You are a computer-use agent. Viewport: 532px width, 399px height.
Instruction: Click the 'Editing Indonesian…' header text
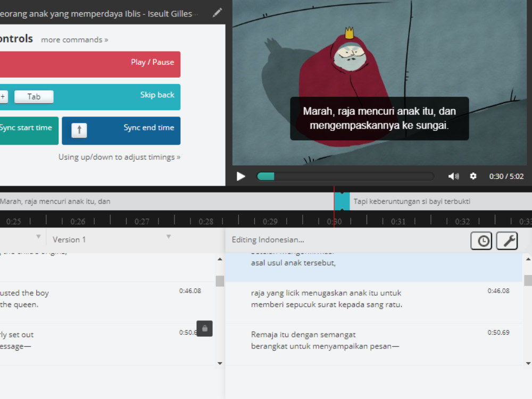pyautogui.click(x=268, y=239)
